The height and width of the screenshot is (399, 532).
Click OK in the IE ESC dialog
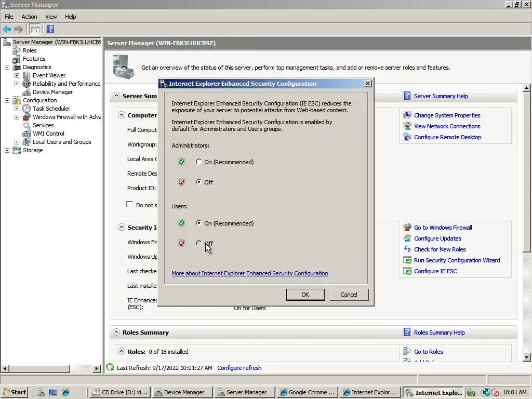tap(305, 295)
